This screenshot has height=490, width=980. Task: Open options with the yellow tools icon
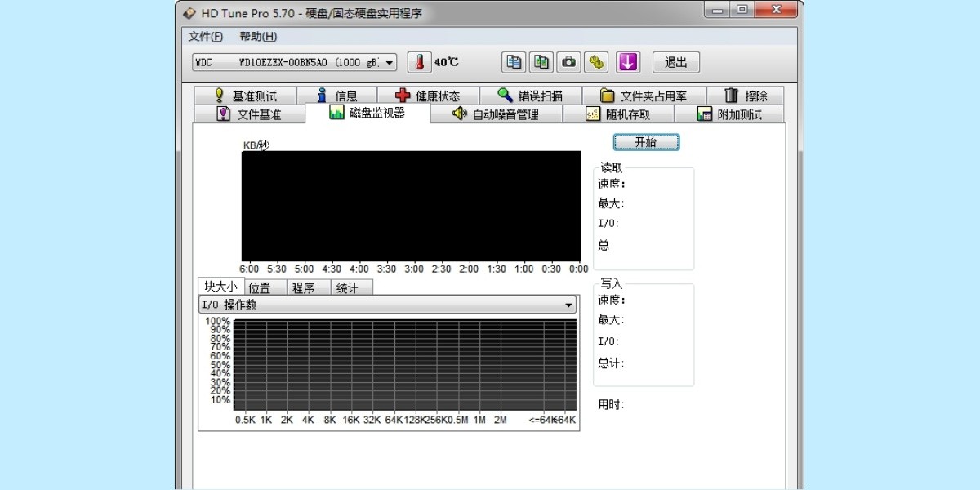pos(598,62)
